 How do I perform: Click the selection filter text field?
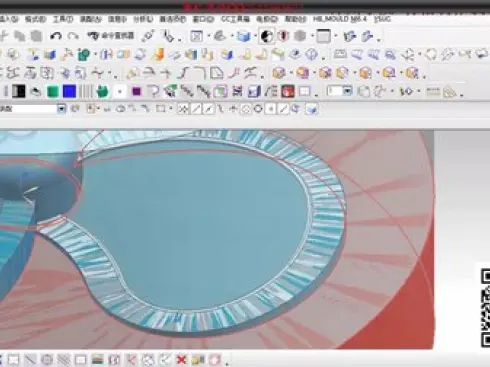pyautogui.click(x=28, y=109)
